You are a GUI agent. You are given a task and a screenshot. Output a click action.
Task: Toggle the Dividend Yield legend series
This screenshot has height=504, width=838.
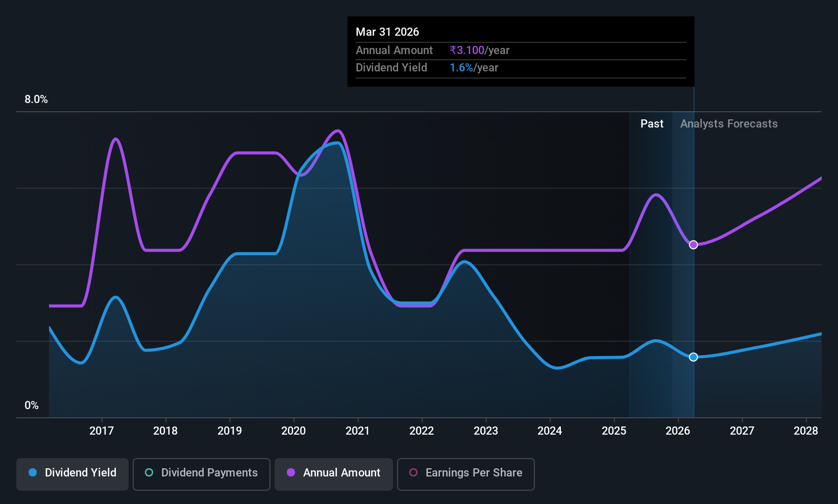point(72,474)
